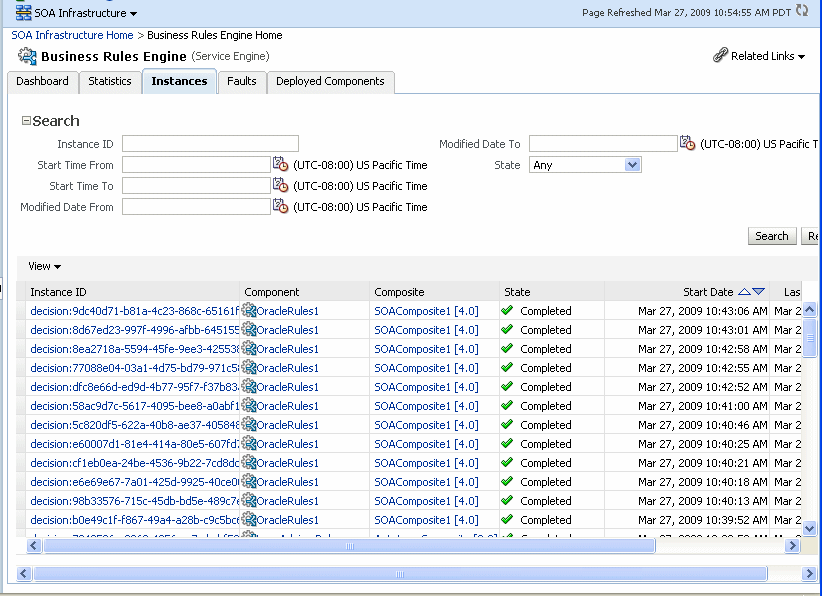Click the calendar icon beside State row's Modified Date To
822x596 pixels.
[688, 143]
